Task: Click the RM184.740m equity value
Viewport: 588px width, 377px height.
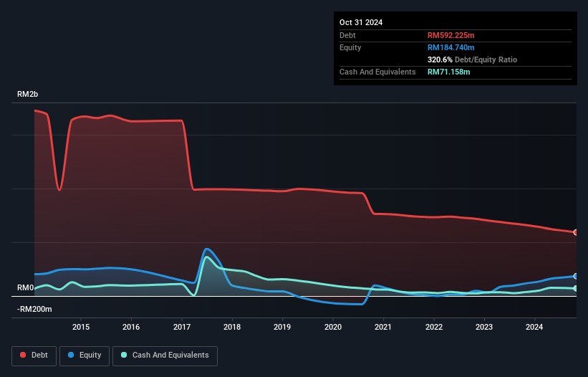Action: pos(450,47)
